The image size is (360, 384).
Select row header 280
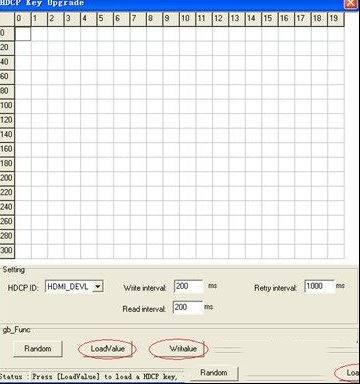[x=7, y=237]
